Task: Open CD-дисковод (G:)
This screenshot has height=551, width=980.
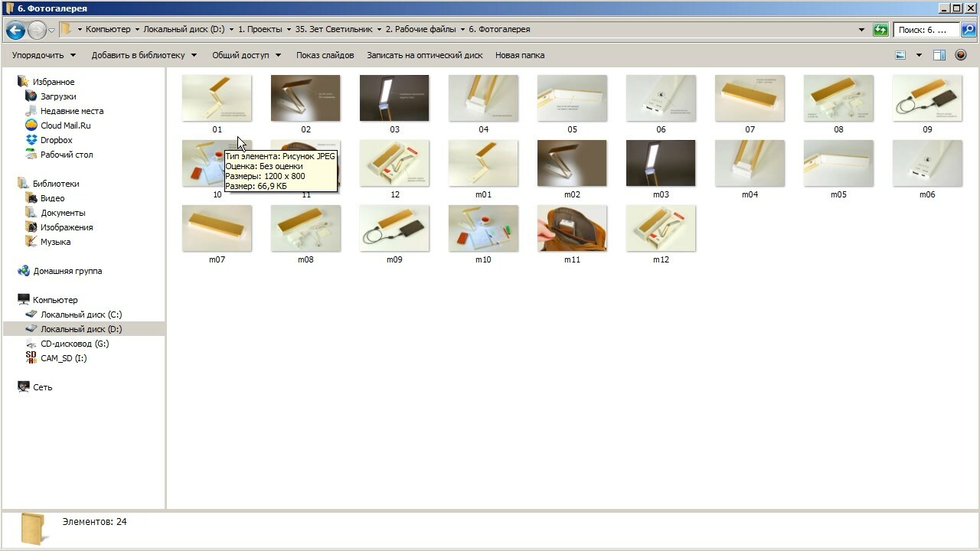Action: (75, 344)
